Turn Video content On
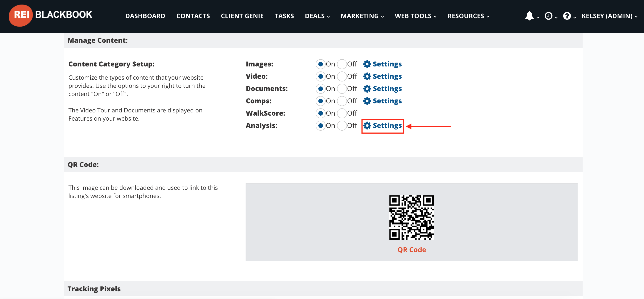Screen dimensions: 644x299 click(320, 76)
